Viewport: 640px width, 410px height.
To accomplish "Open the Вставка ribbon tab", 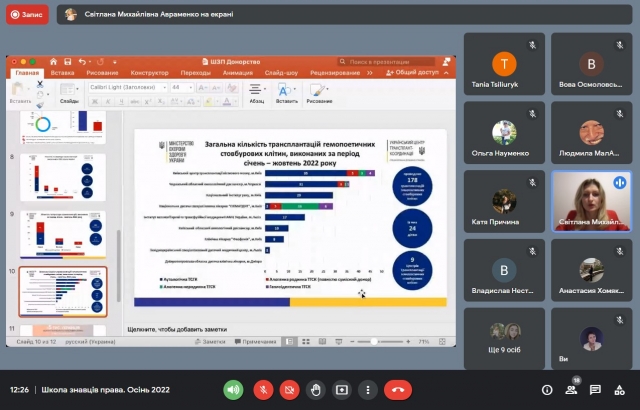I will [62, 73].
